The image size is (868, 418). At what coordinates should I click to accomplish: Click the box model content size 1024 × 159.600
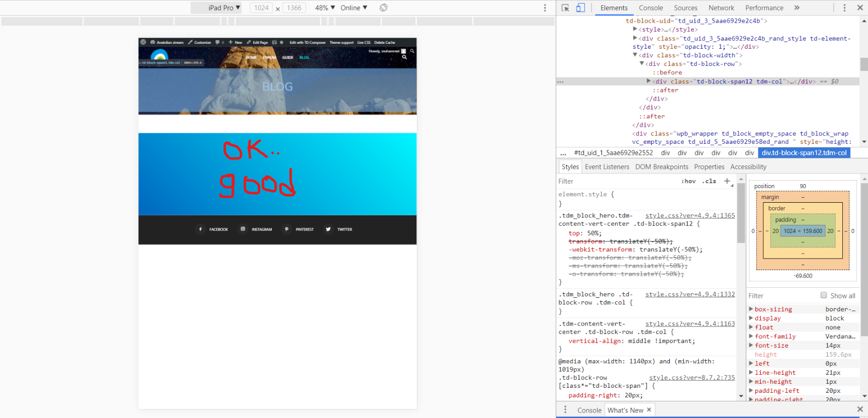tap(803, 231)
